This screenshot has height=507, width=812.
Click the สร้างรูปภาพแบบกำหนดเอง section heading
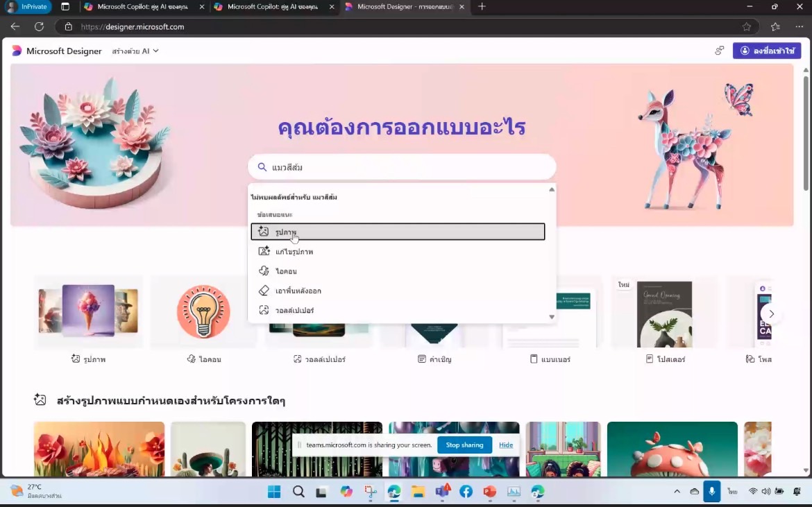click(171, 400)
